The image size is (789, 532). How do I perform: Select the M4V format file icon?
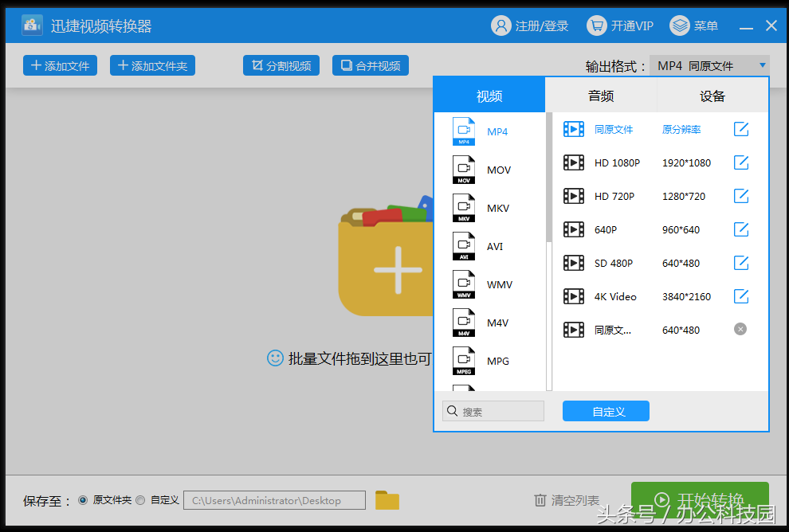(463, 323)
